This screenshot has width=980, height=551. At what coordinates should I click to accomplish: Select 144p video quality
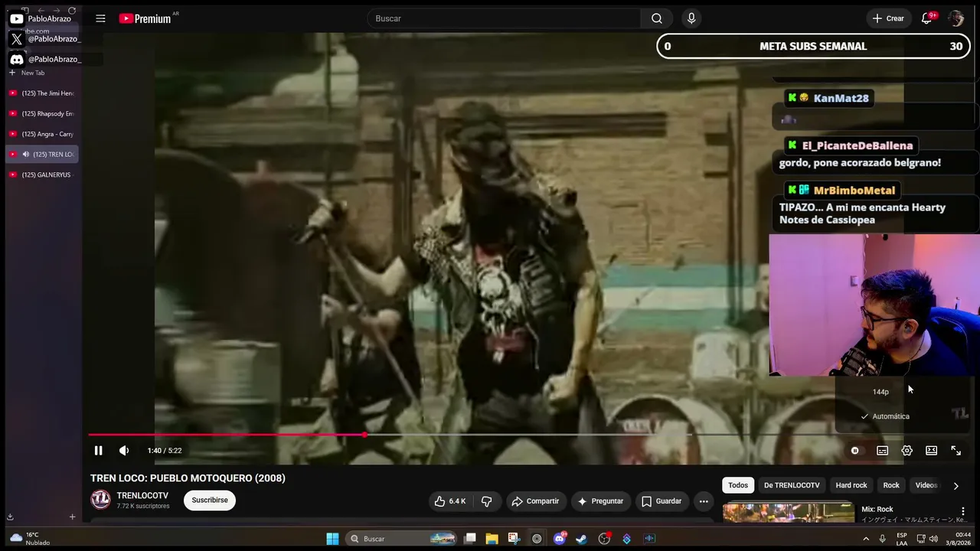point(880,392)
